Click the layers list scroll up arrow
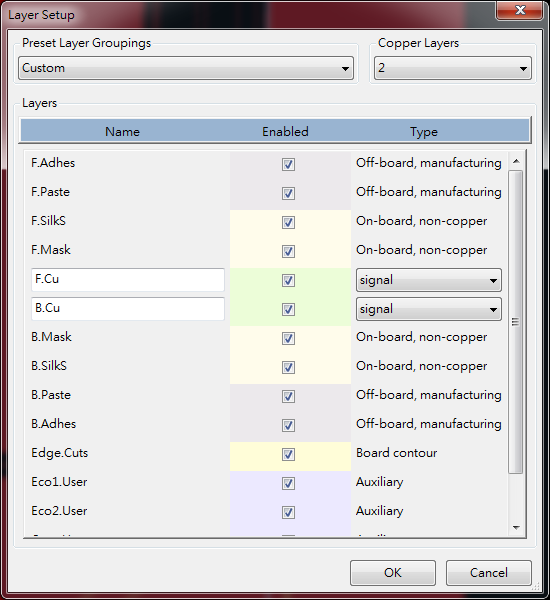 (516, 161)
